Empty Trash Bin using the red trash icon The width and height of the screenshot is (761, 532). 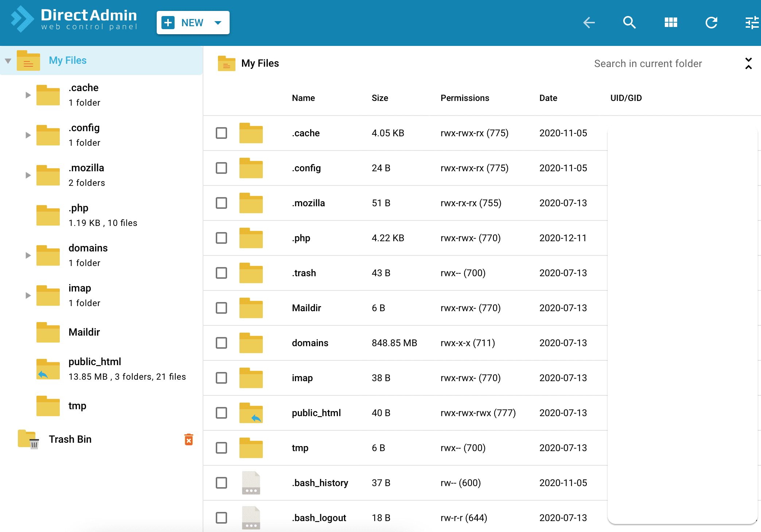coord(189,440)
